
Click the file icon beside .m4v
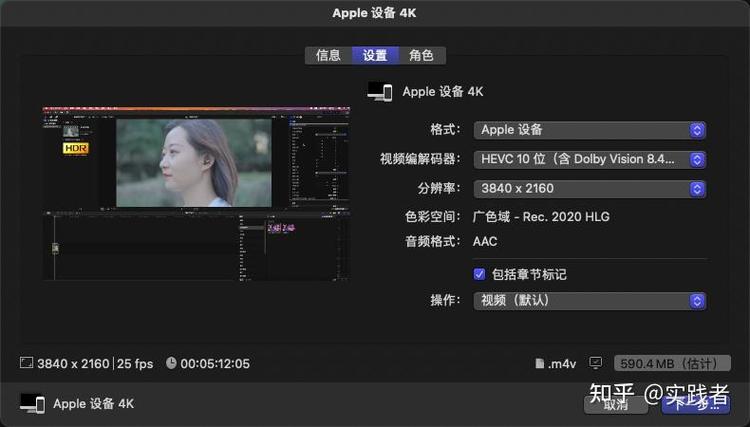coord(540,363)
